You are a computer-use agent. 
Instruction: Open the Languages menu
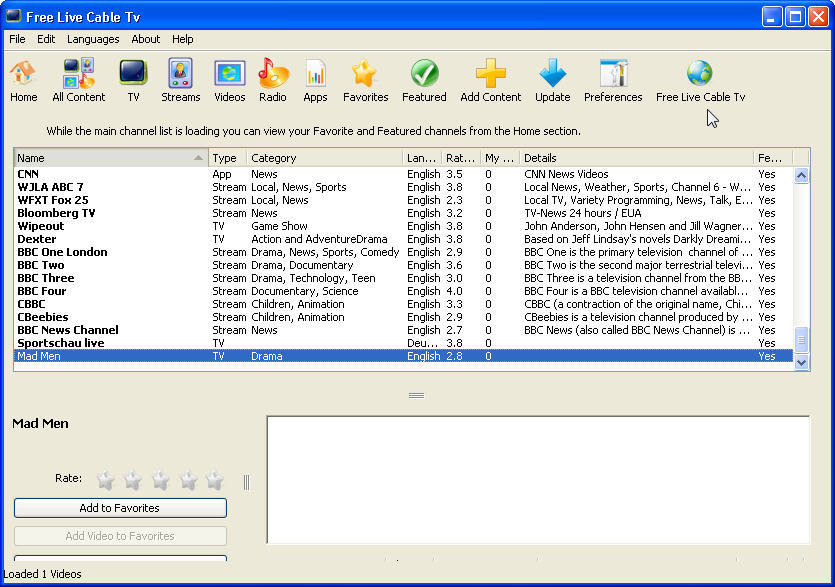(x=93, y=39)
